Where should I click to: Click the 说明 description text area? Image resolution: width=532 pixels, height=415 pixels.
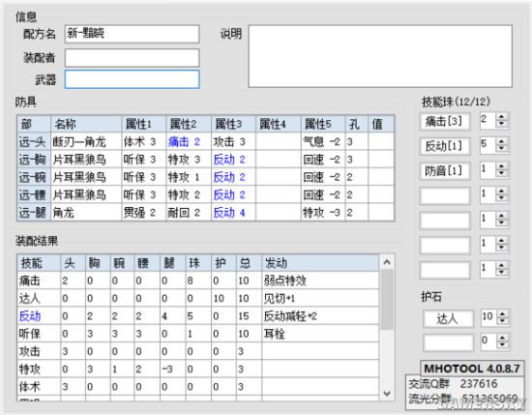click(x=380, y=56)
